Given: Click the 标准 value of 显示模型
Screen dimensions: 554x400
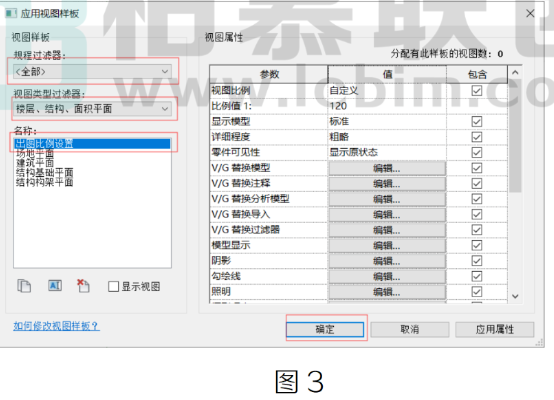Looking at the screenshot, I should 387,122.
